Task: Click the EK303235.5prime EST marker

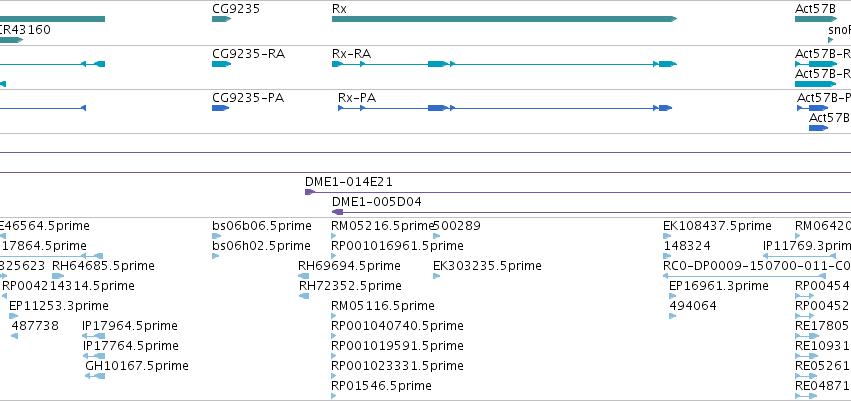Action: click(x=437, y=276)
